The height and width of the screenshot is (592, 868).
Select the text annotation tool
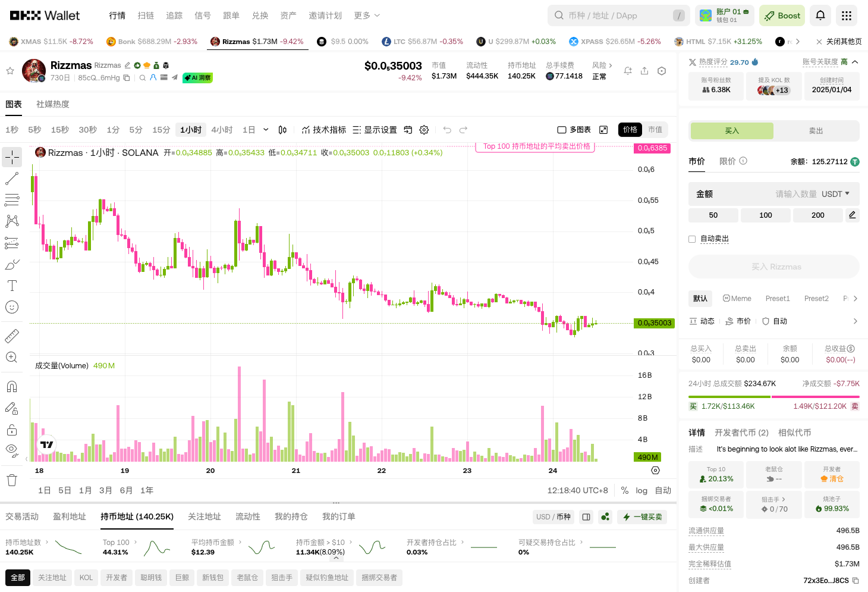(12, 286)
